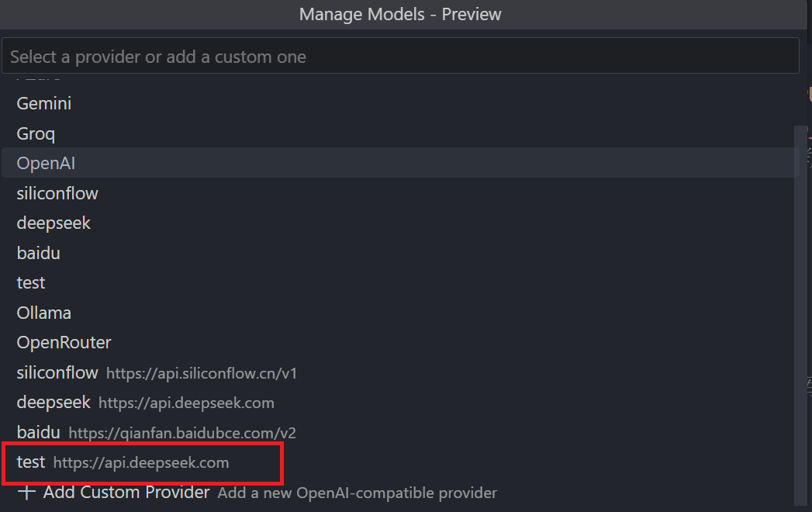Select the built-in siliconflow provider

(57, 192)
